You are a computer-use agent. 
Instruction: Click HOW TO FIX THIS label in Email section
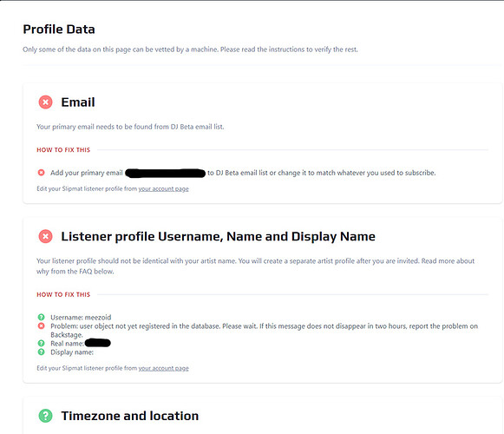click(x=63, y=150)
